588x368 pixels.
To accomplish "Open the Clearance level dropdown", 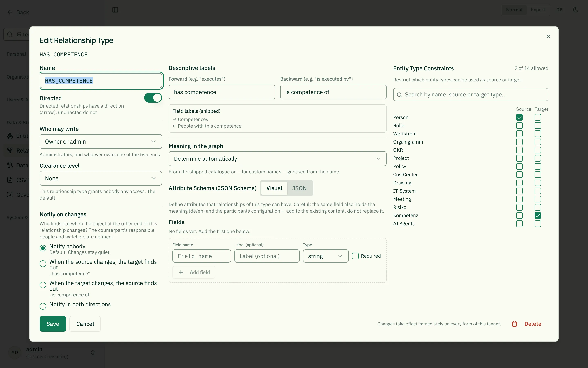I will tap(101, 178).
